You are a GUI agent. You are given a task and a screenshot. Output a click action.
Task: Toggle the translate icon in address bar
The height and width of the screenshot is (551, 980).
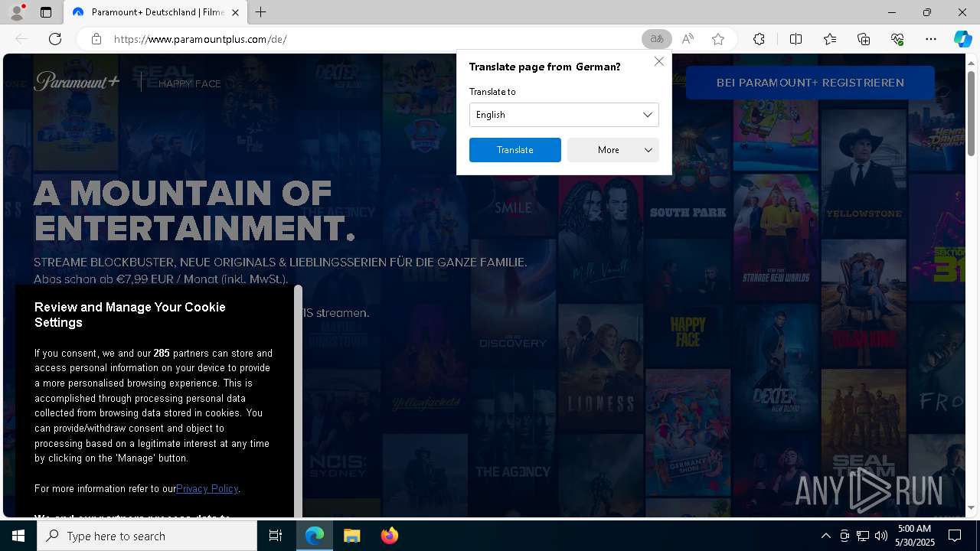coord(656,39)
